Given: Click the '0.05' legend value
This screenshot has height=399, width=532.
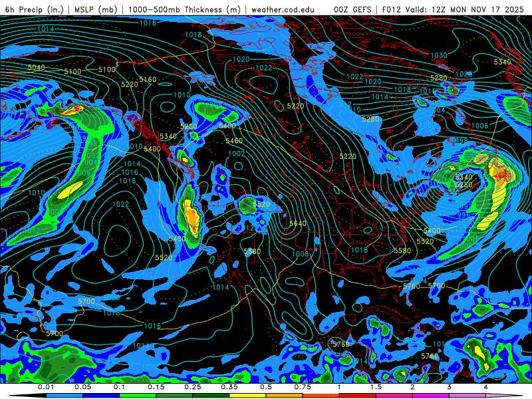Looking at the screenshot, I should point(82,387).
